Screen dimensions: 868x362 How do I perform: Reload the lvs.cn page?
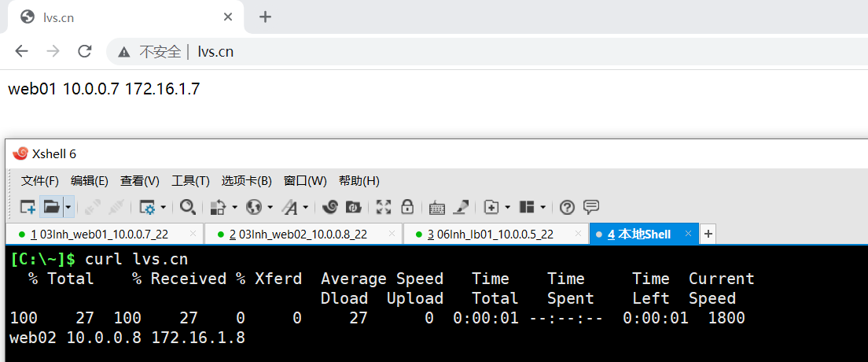coord(85,52)
